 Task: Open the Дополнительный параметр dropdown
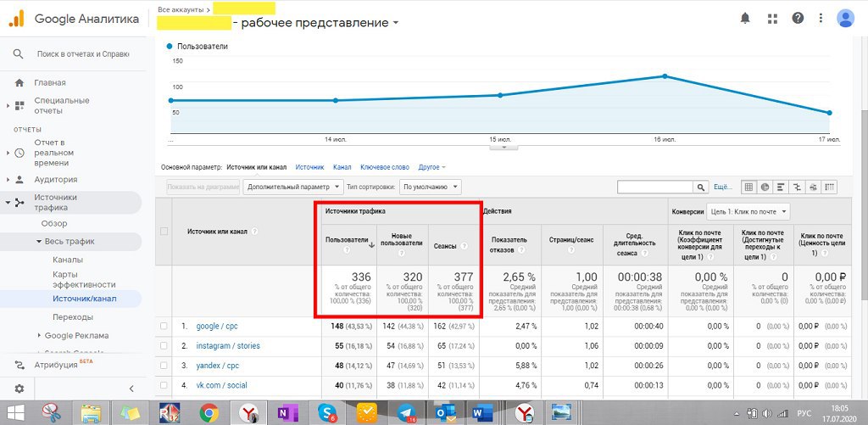pyautogui.click(x=293, y=187)
